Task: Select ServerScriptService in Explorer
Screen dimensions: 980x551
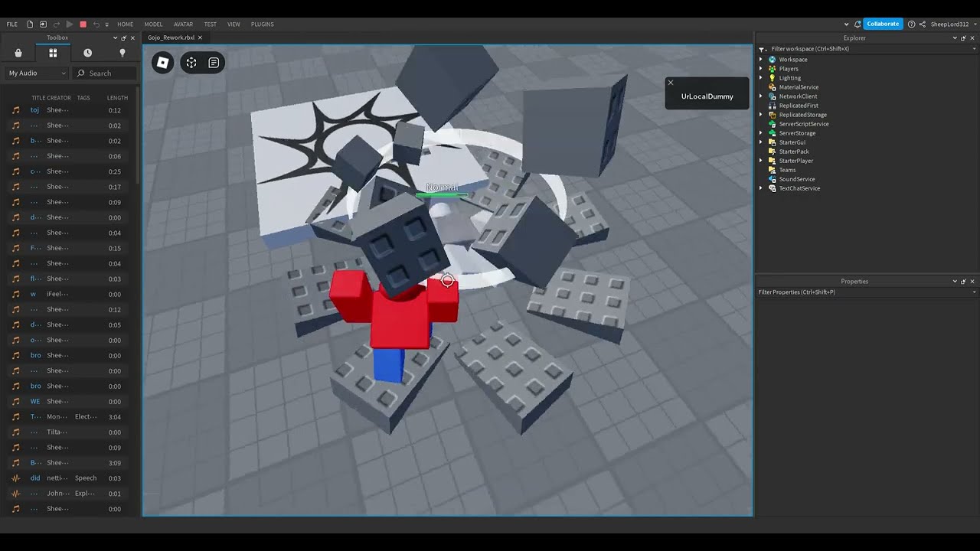Action: pos(804,124)
